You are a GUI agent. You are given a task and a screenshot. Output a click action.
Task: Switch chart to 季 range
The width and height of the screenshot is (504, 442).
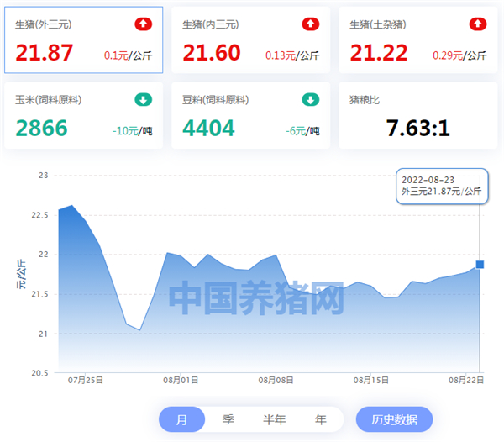[228, 418]
